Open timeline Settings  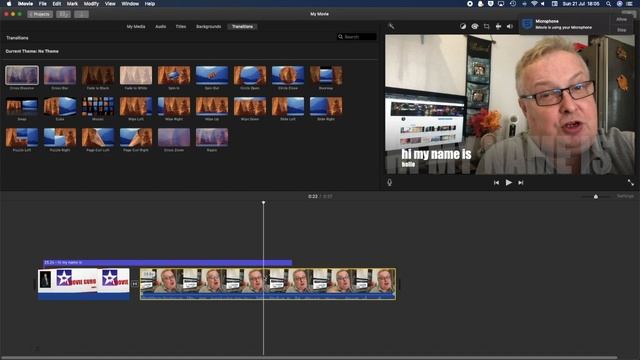pyautogui.click(x=625, y=196)
